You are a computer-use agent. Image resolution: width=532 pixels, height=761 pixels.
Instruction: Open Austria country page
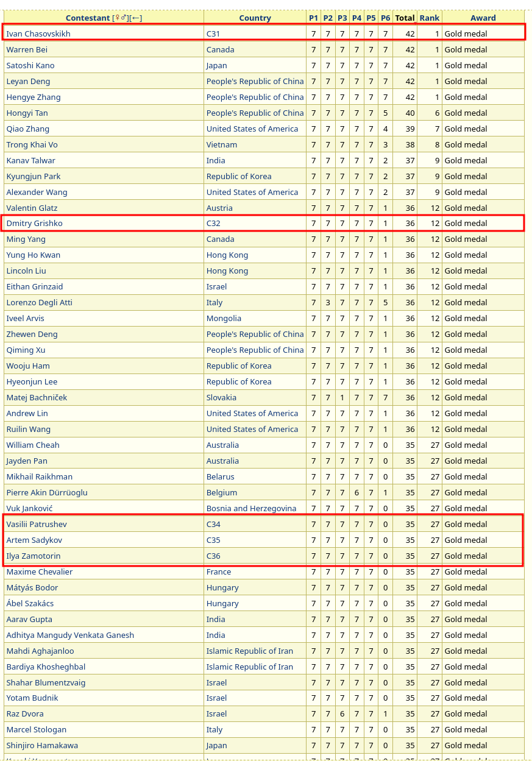(219, 208)
